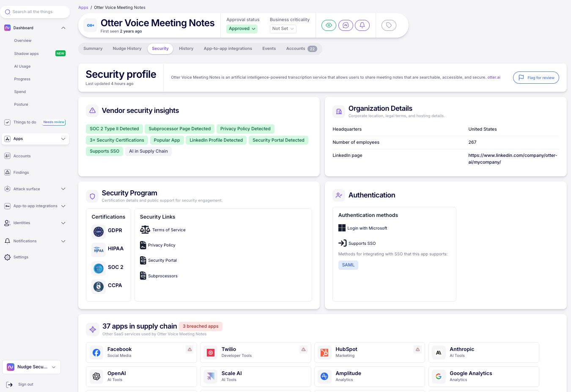Click the bell notification icon in header

click(362, 25)
